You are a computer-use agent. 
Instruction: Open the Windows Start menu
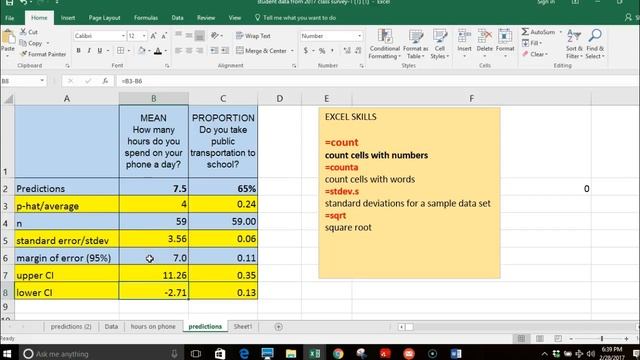[7, 353]
